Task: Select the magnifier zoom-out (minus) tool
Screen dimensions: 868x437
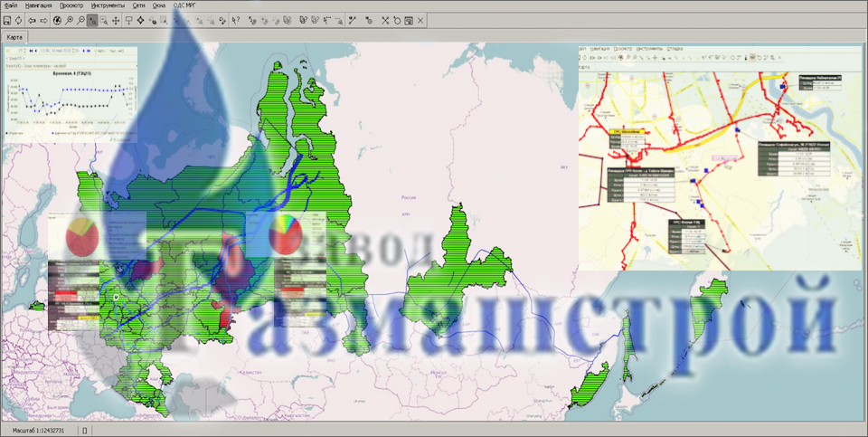Action: click(x=80, y=21)
